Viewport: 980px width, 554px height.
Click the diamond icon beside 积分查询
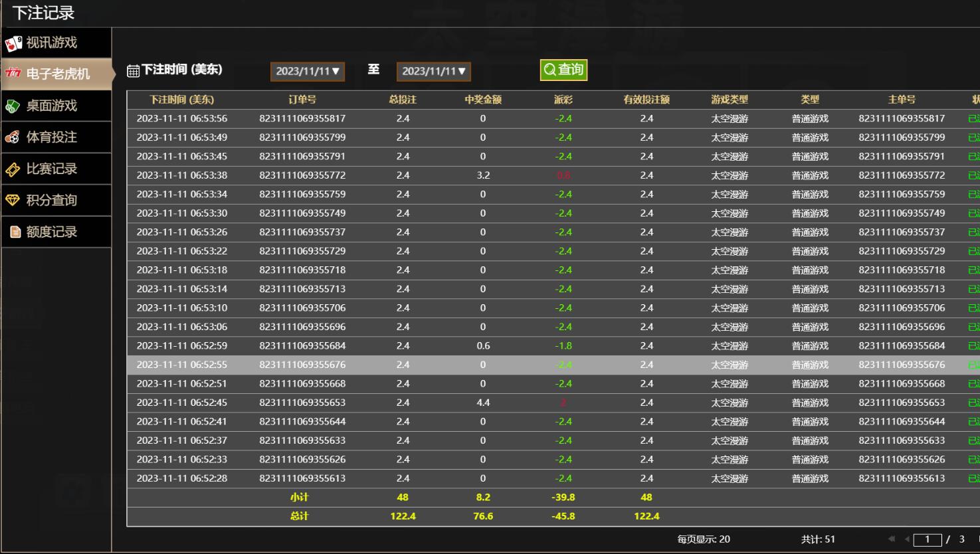[x=13, y=200]
